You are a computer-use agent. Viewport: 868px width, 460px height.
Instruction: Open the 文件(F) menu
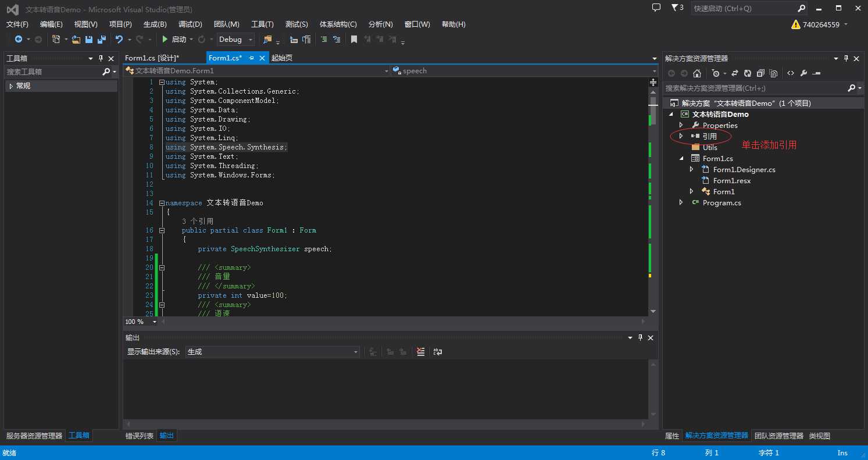[17, 24]
